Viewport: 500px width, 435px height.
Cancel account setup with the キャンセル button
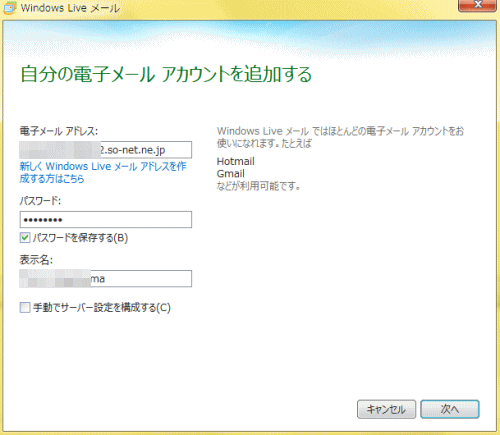point(386,409)
